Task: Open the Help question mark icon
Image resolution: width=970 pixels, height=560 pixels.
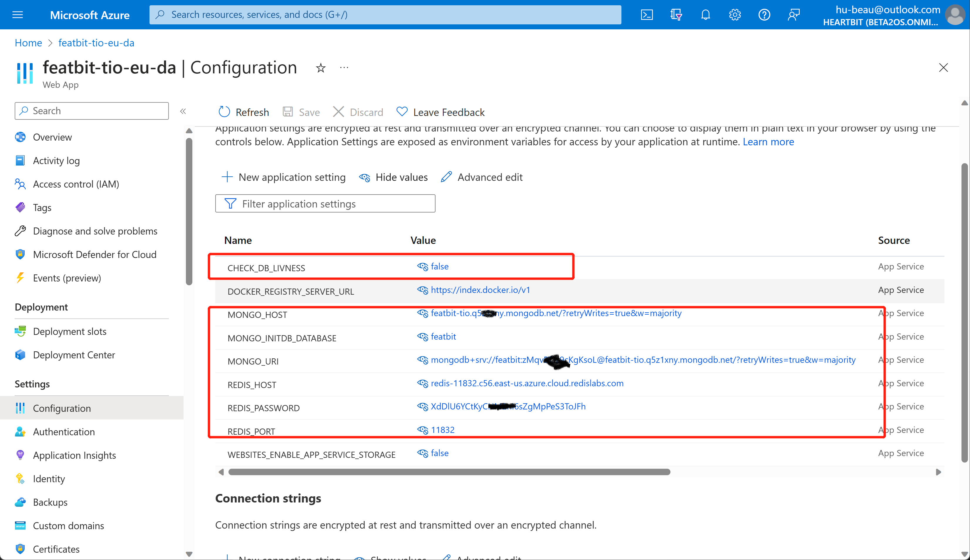Action: [764, 15]
